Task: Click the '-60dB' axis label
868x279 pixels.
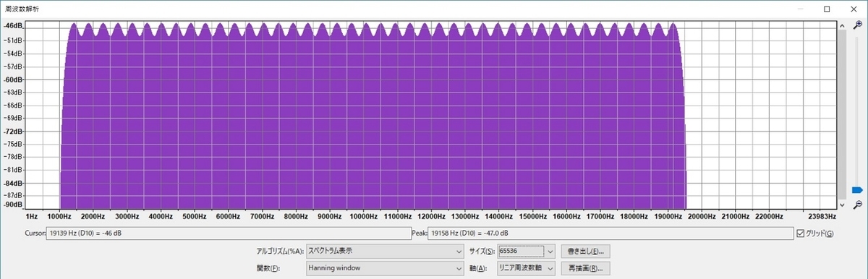Action: click(x=13, y=79)
